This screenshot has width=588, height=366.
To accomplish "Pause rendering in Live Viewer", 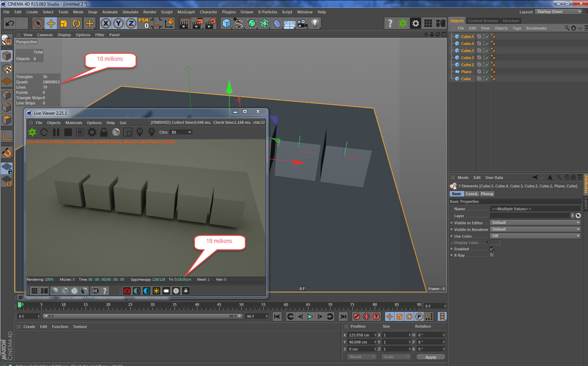I will [x=56, y=132].
